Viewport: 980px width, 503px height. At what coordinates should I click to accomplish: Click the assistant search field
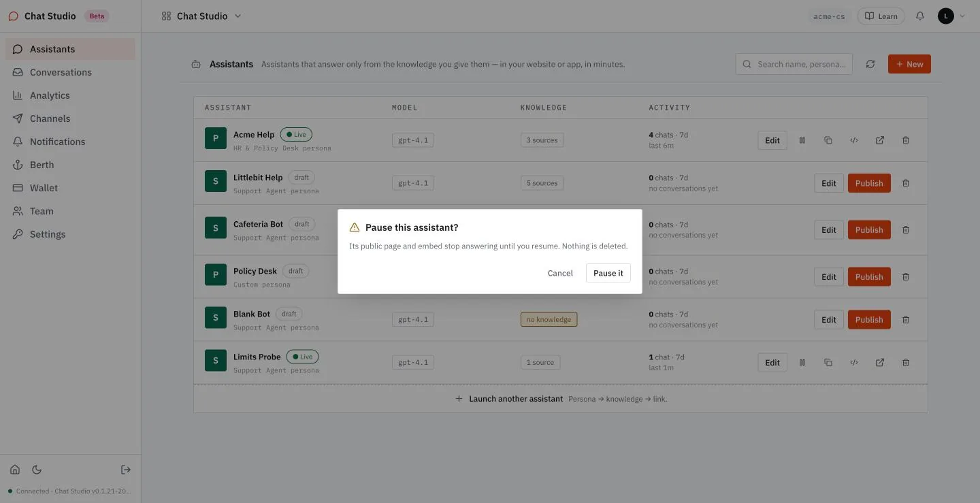pos(794,64)
